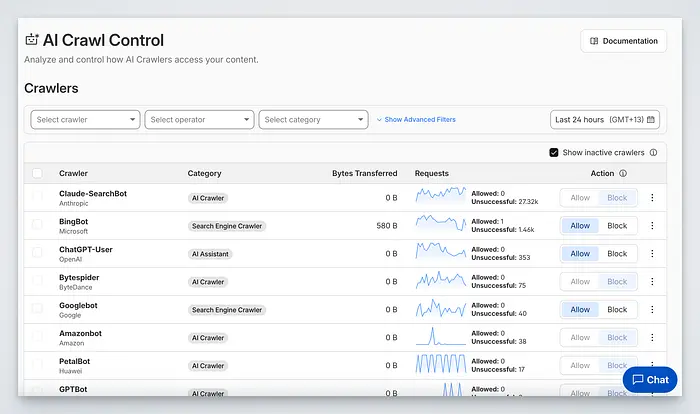Click the info icon beside Show inactive crawlers
700x414 pixels.
coord(654,153)
